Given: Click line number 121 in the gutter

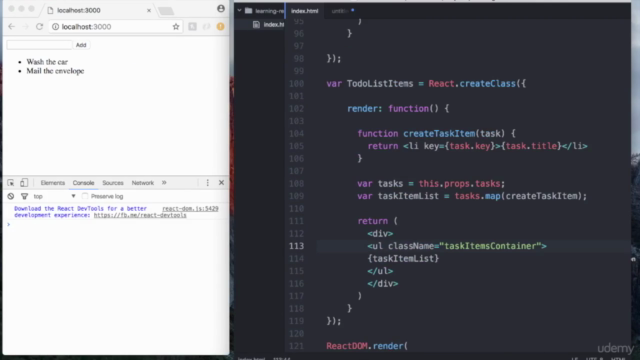Looking at the screenshot, I should (x=296, y=346).
